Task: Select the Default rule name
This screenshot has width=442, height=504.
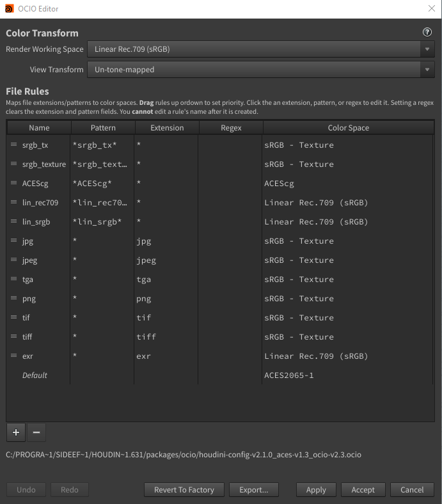Action: (35, 375)
